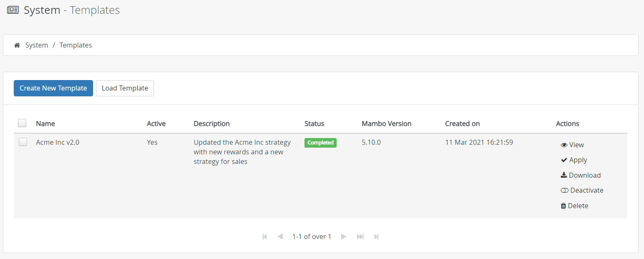Click the Active column header

coord(156,123)
